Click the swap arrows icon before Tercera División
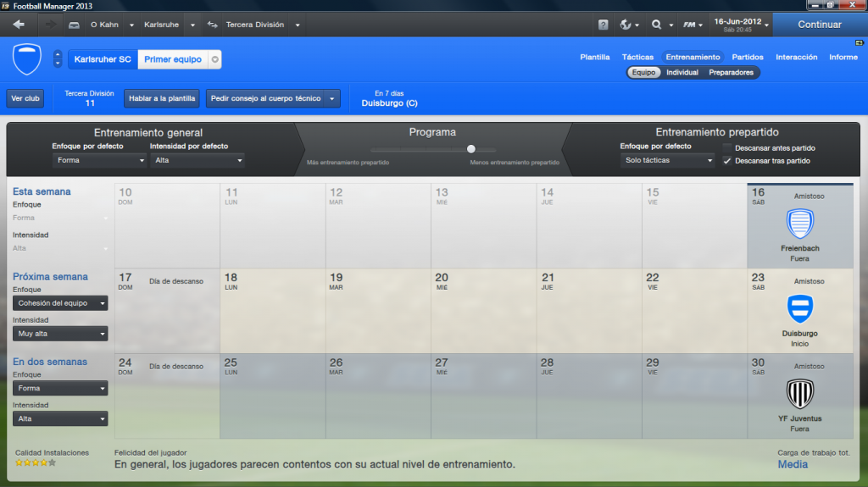 pyautogui.click(x=212, y=25)
